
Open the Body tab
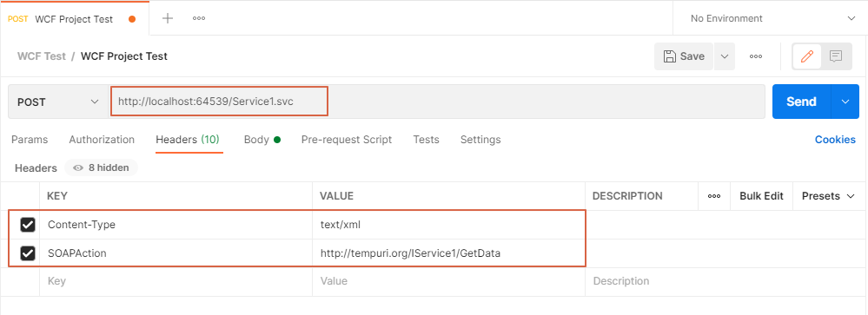coord(262,140)
